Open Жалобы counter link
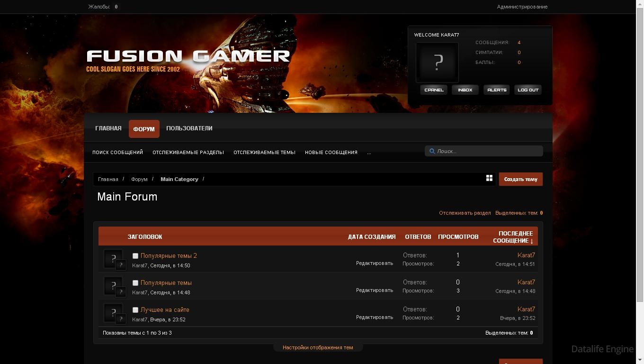 [x=103, y=7]
